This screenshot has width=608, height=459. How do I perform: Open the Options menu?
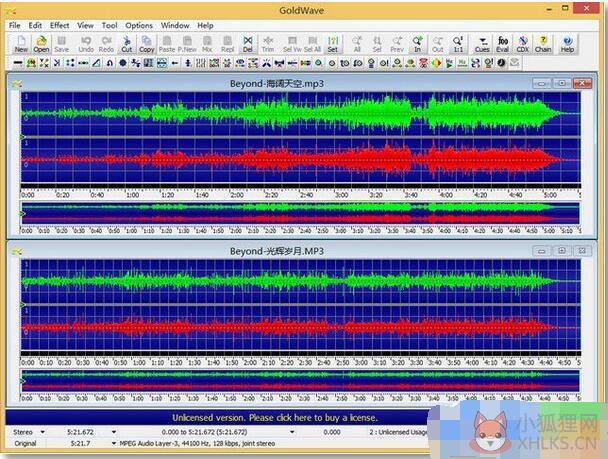coord(139,26)
